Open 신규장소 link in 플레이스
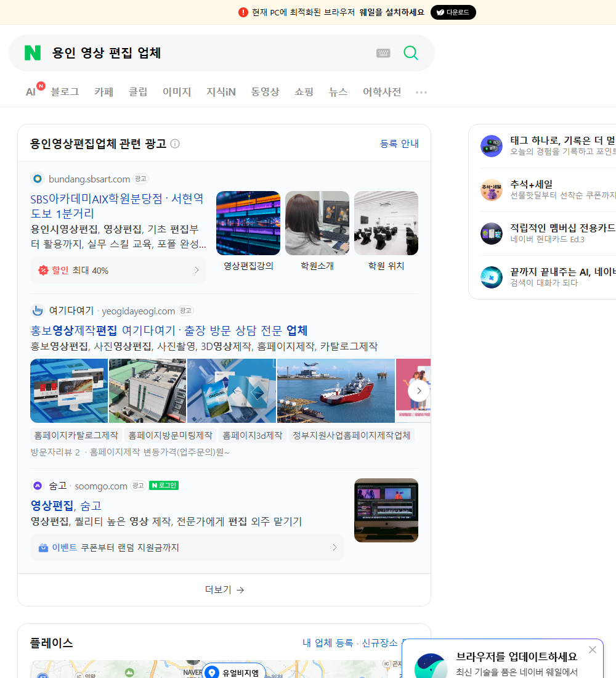This screenshot has width=616, height=678. [x=379, y=643]
